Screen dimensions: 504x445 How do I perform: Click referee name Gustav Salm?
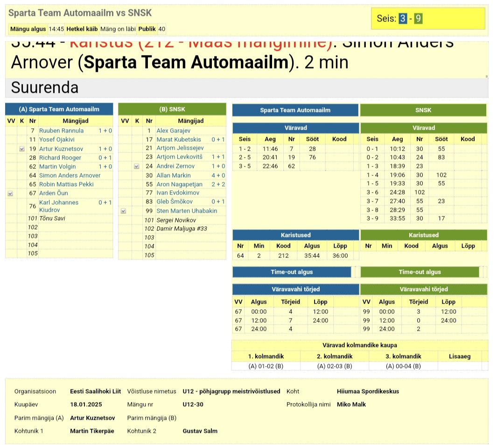(x=200, y=431)
